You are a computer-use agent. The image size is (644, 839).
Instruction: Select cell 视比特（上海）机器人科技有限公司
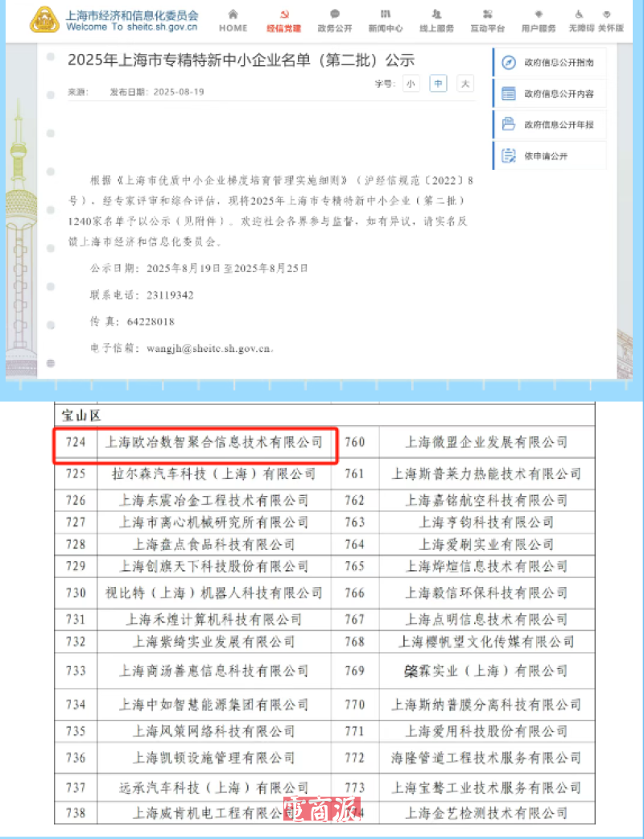coord(214,593)
